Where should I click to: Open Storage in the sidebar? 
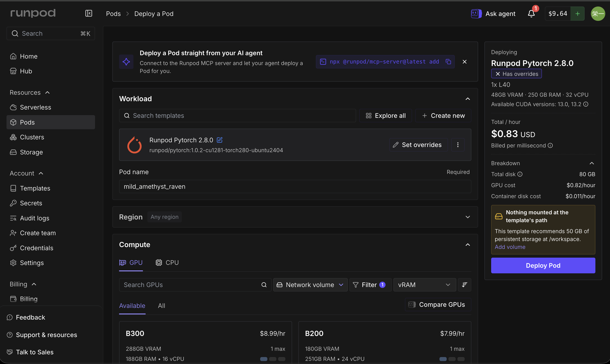(51, 152)
